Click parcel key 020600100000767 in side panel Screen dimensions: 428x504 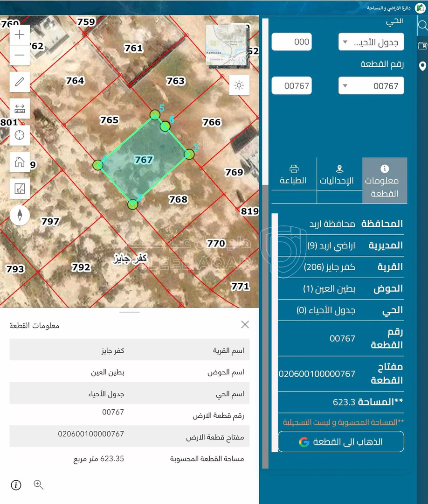click(x=317, y=374)
